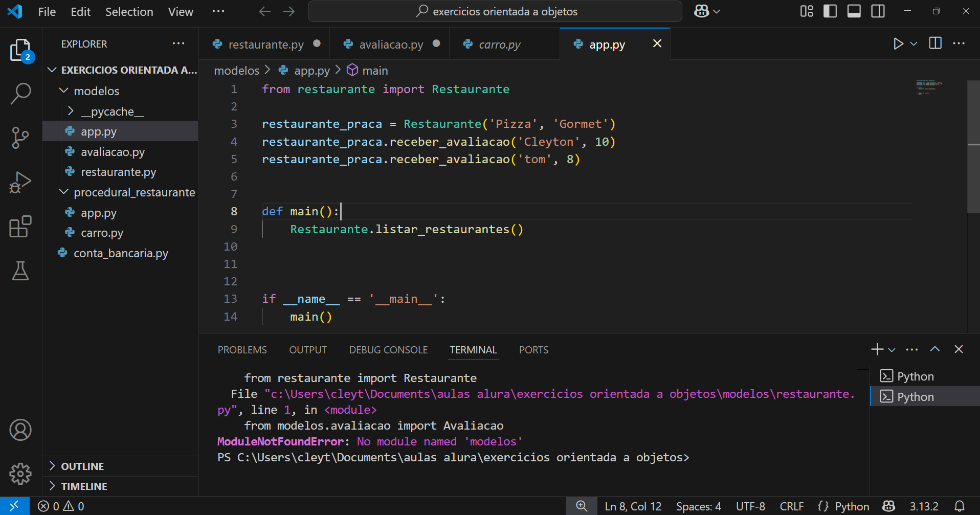Open editor More Actions ellipsis
This screenshot has height=515, width=980.
pyautogui.click(x=959, y=43)
